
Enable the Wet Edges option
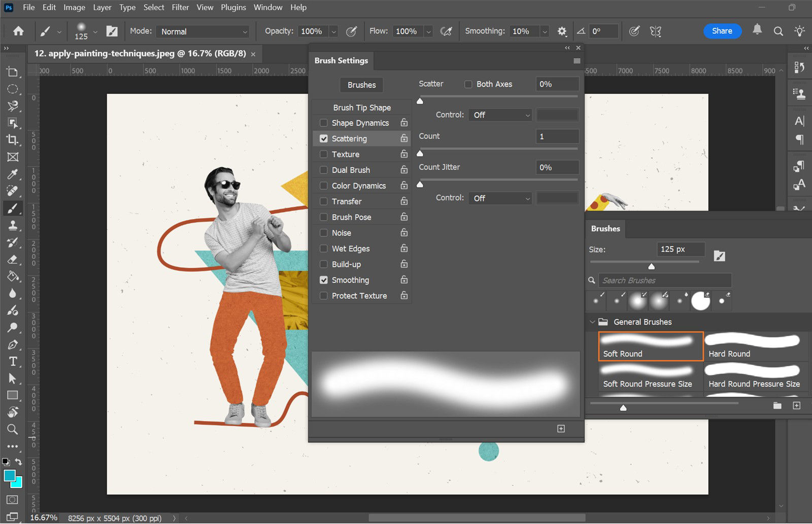pos(323,249)
